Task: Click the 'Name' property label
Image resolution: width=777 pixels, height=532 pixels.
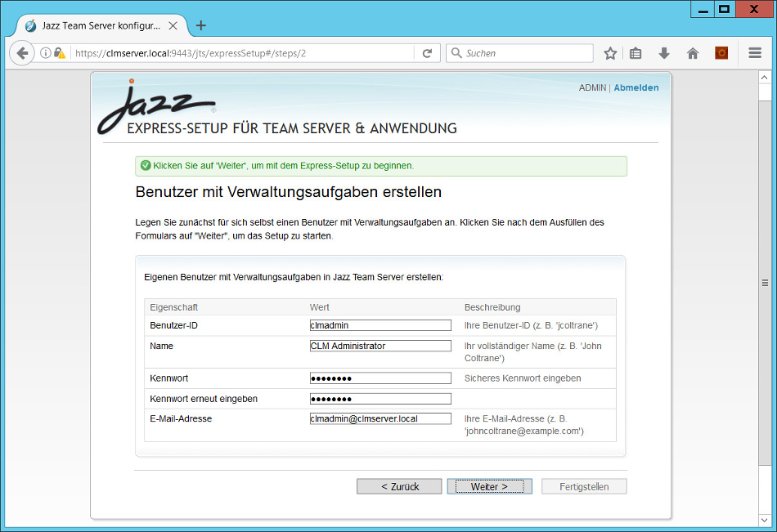Action: coord(162,346)
